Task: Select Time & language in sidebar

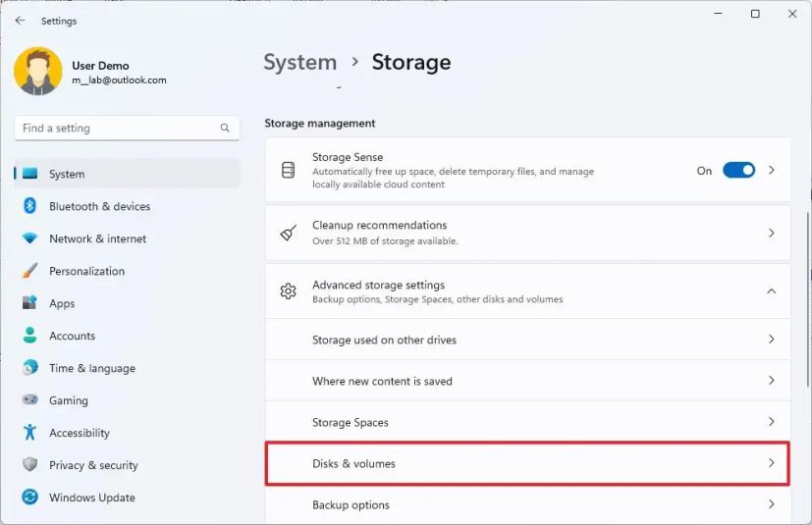Action: [92, 368]
